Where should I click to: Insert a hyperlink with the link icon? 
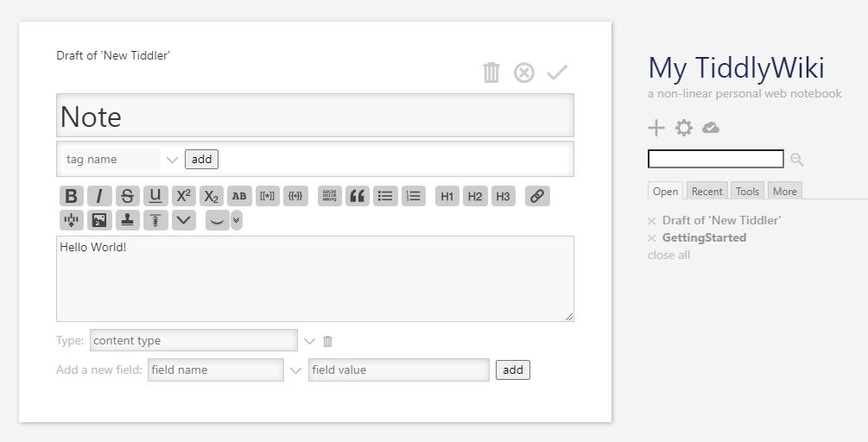[537, 196]
